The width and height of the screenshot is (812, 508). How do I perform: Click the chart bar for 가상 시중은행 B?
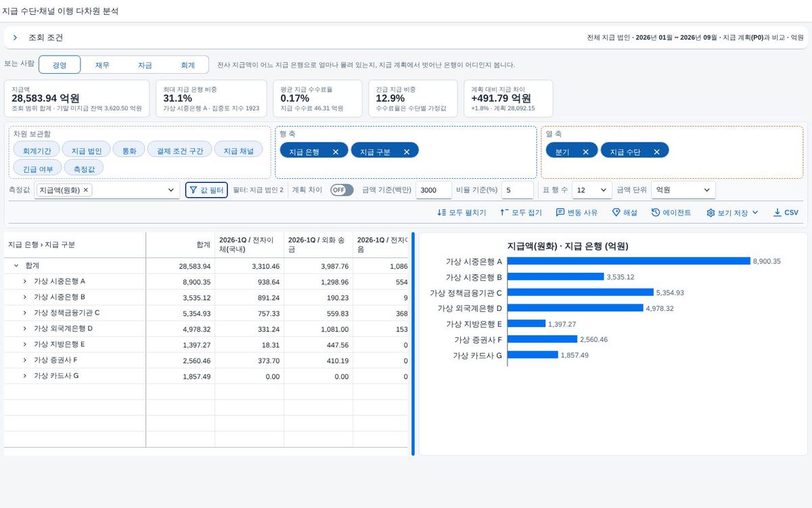pos(556,276)
